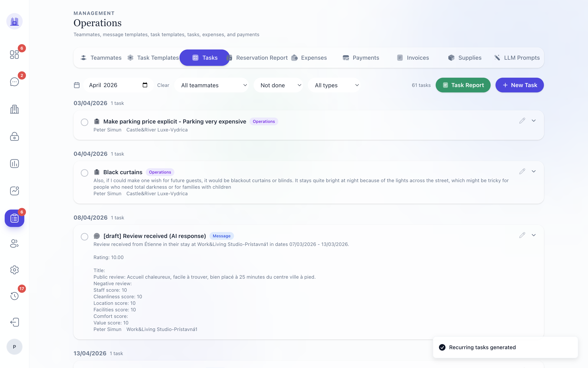
Task: Switch to the Expenses tab
Action: (309, 58)
